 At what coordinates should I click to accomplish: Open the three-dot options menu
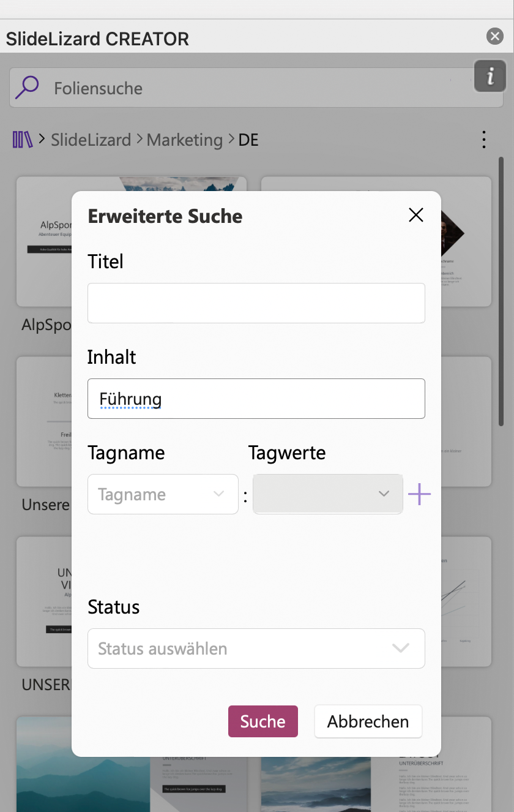pyautogui.click(x=484, y=139)
